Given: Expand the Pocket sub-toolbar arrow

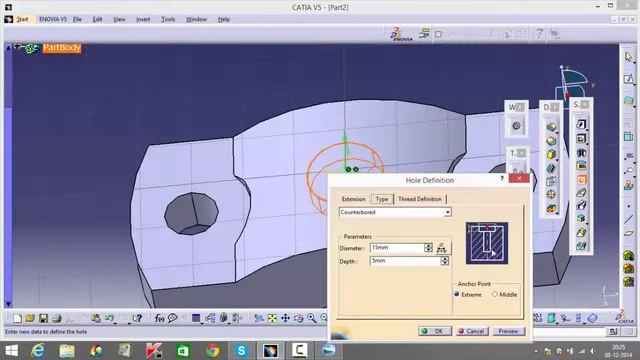Looking at the screenshot, I should click(x=587, y=143).
